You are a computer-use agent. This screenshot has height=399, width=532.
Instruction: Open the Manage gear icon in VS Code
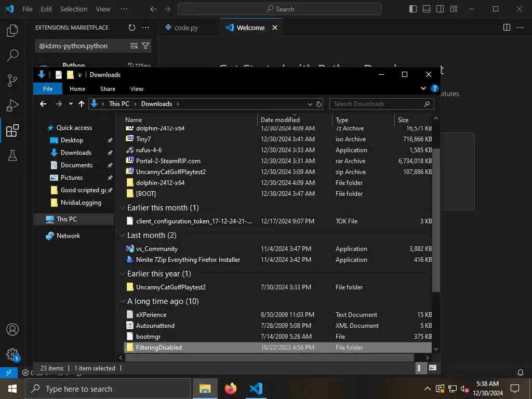point(12,354)
